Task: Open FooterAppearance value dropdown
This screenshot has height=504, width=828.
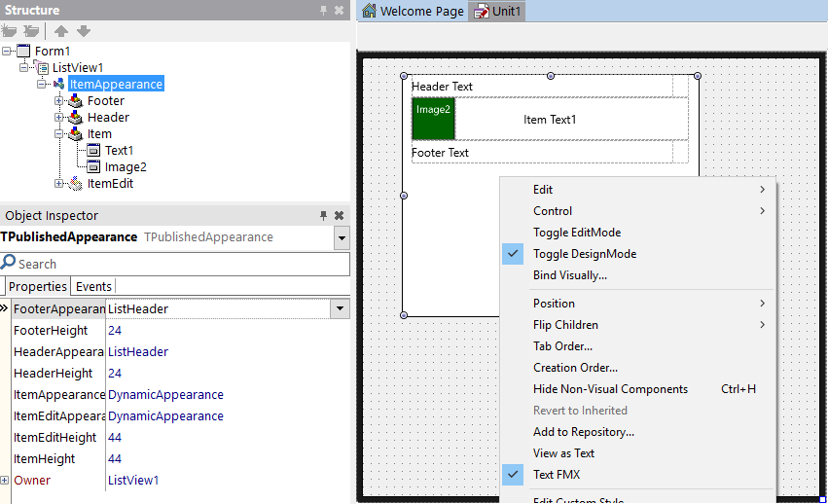Action: pyautogui.click(x=341, y=308)
